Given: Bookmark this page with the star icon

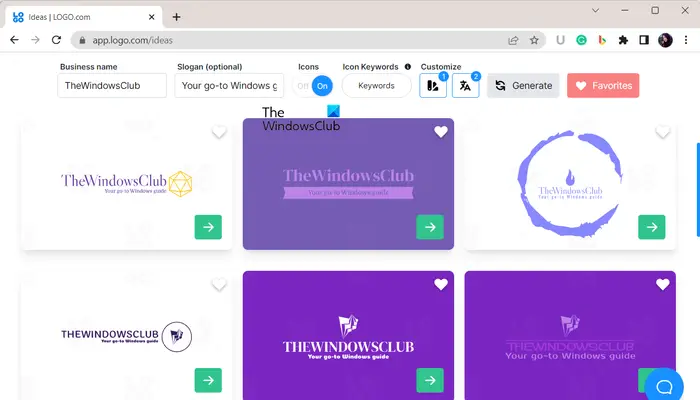Looking at the screenshot, I should coord(534,41).
